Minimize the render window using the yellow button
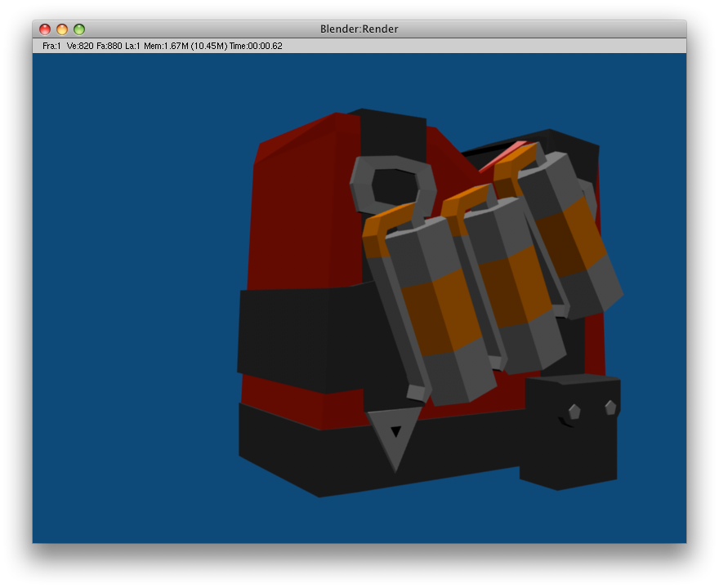The height and width of the screenshot is (588, 719). point(62,29)
